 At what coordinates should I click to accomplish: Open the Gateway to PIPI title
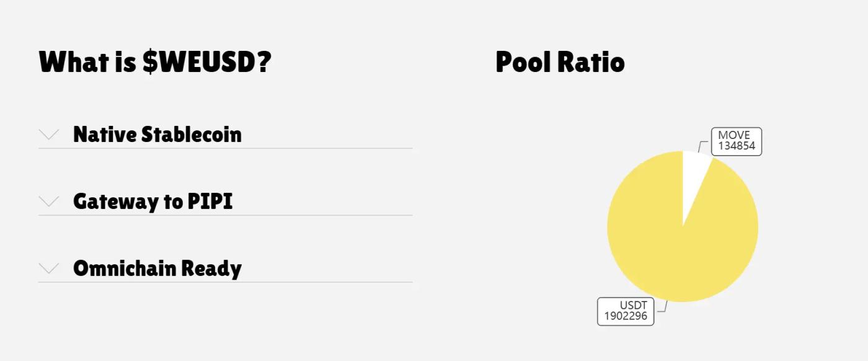tap(153, 201)
